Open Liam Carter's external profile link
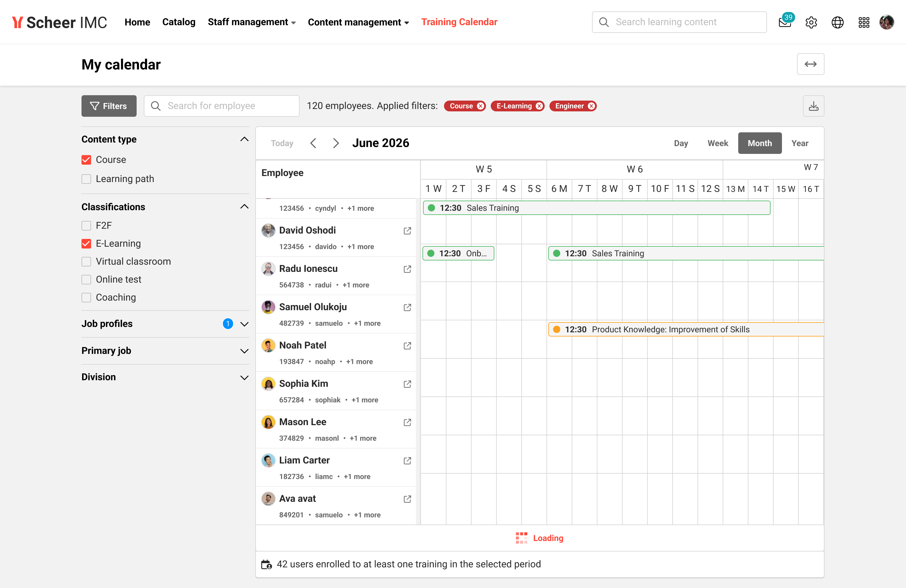 pos(407,460)
